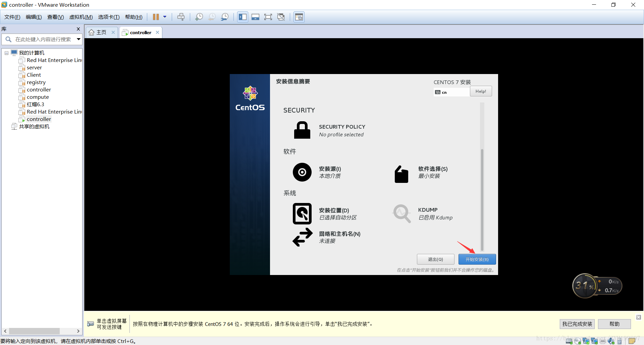Select the running controller VM with green arrow
The width and height of the screenshot is (644, 345).
(x=39, y=119)
